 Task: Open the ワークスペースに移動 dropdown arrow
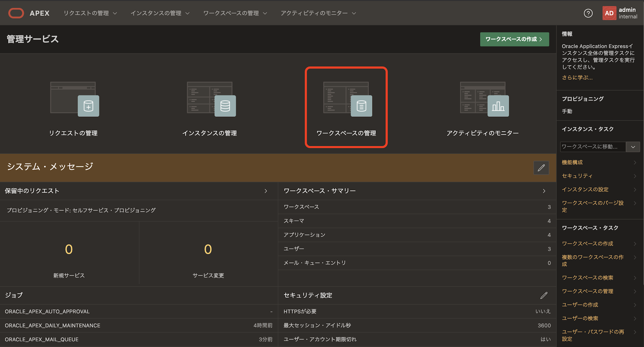tap(633, 147)
